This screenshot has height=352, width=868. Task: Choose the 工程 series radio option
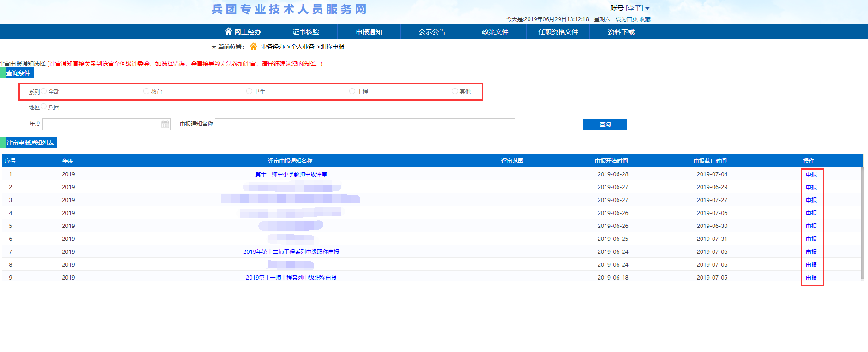pos(352,91)
